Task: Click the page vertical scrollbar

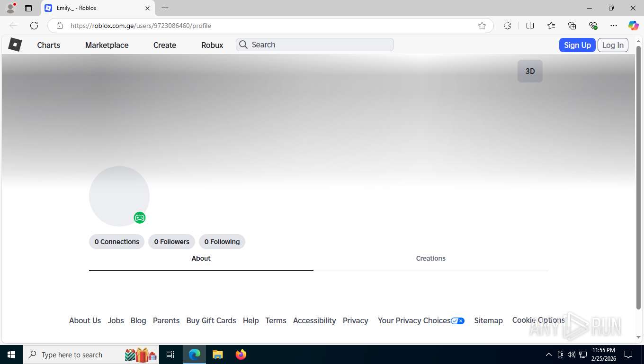Action: click(x=638, y=178)
